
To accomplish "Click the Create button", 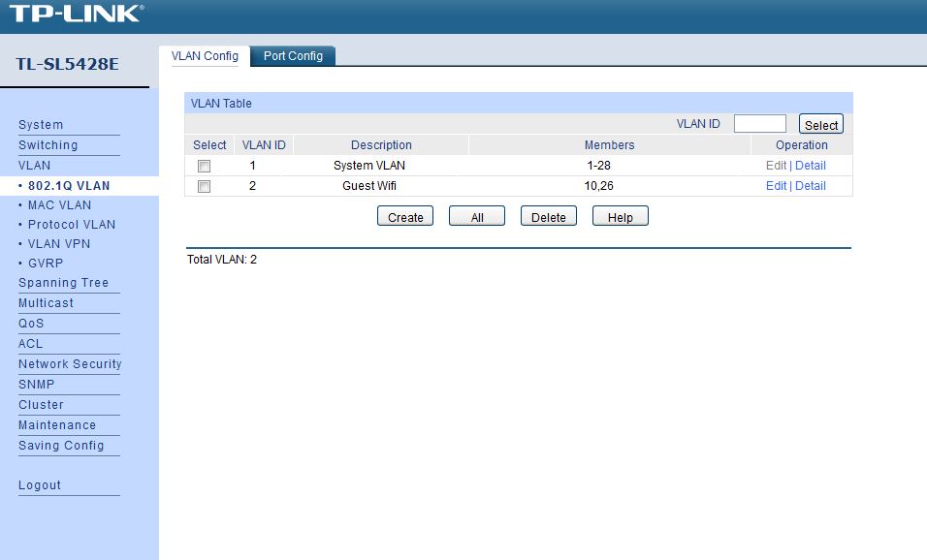I will click(405, 216).
